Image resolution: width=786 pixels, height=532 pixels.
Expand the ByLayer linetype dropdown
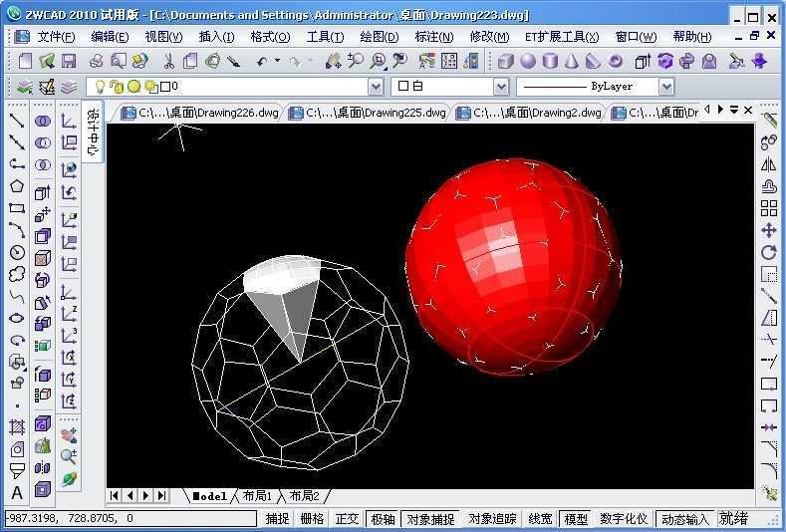(665, 88)
